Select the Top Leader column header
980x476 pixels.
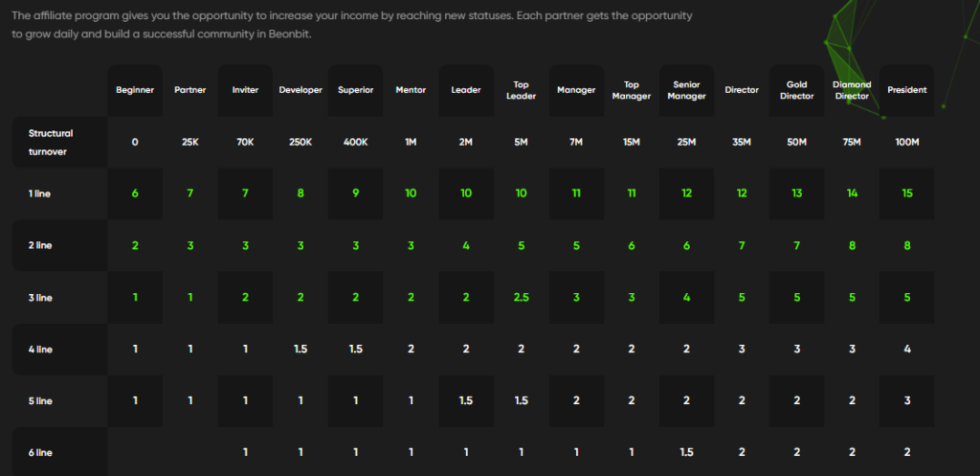(521, 90)
